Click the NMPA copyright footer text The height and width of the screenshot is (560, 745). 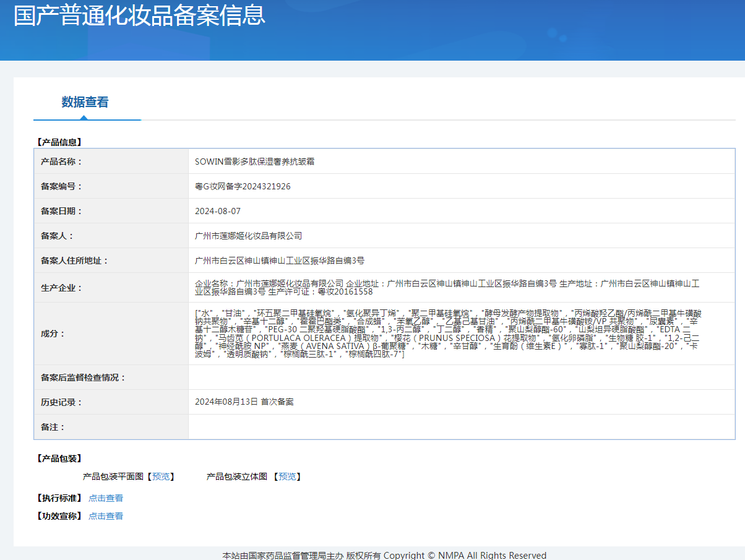point(384,555)
